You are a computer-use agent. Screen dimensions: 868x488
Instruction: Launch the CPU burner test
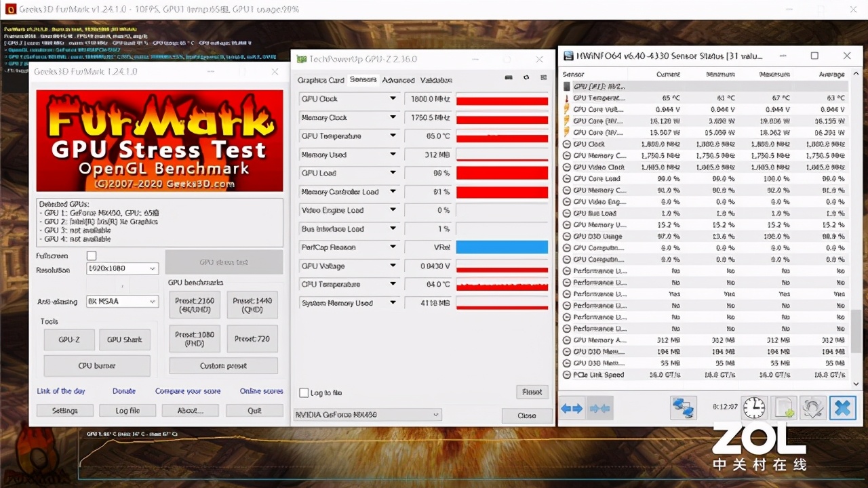point(96,365)
